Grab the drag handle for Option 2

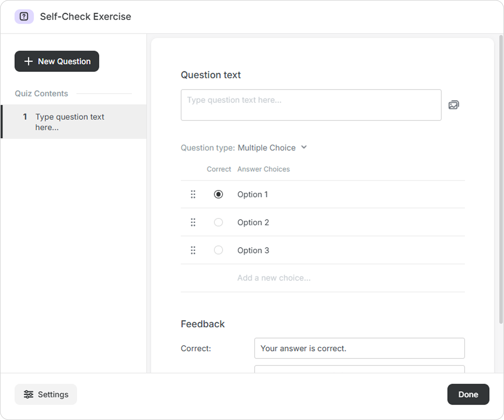pos(193,222)
